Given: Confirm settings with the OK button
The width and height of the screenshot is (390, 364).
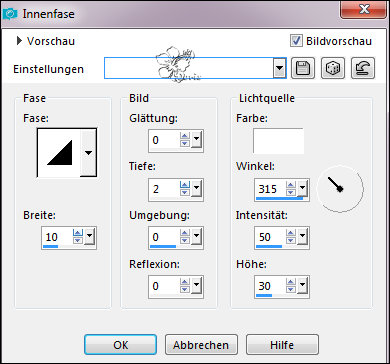Looking at the screenshot, I should coord(121,345).
